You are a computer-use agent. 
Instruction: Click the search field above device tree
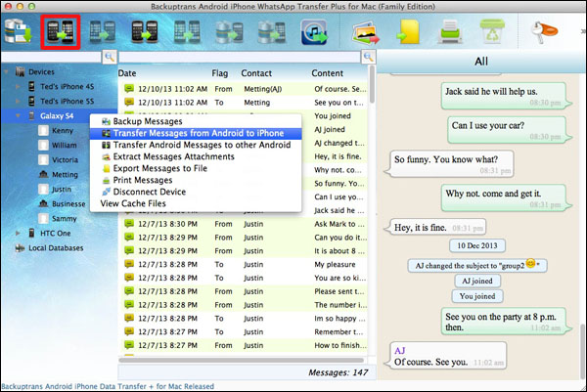[x=51, y=57]
